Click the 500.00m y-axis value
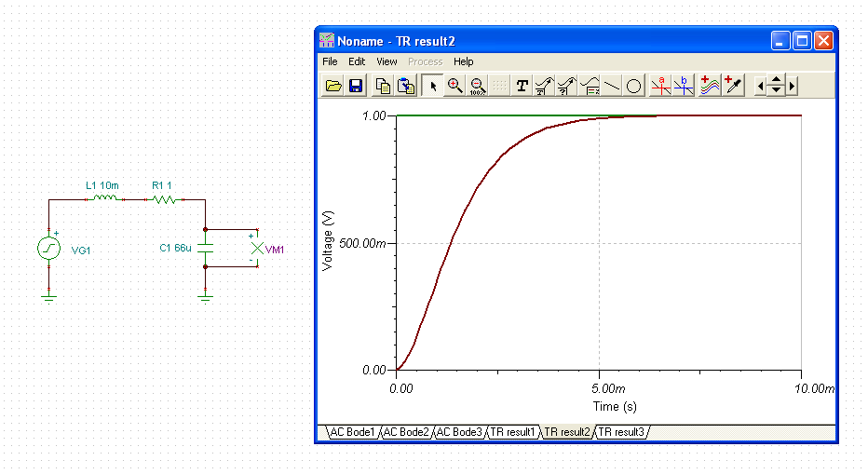This screenshot has width=868, height=474. (362, 244)
